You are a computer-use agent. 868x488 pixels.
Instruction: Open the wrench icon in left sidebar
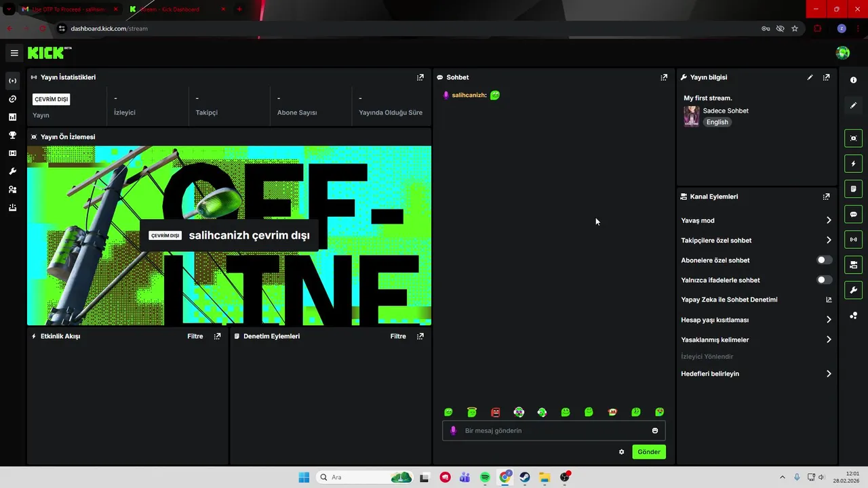pyautogui.click(x=12, y=171)
